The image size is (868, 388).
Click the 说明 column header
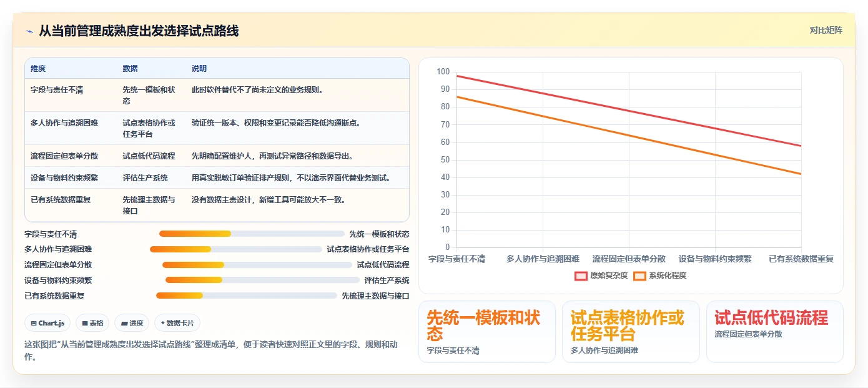(199, 69)
